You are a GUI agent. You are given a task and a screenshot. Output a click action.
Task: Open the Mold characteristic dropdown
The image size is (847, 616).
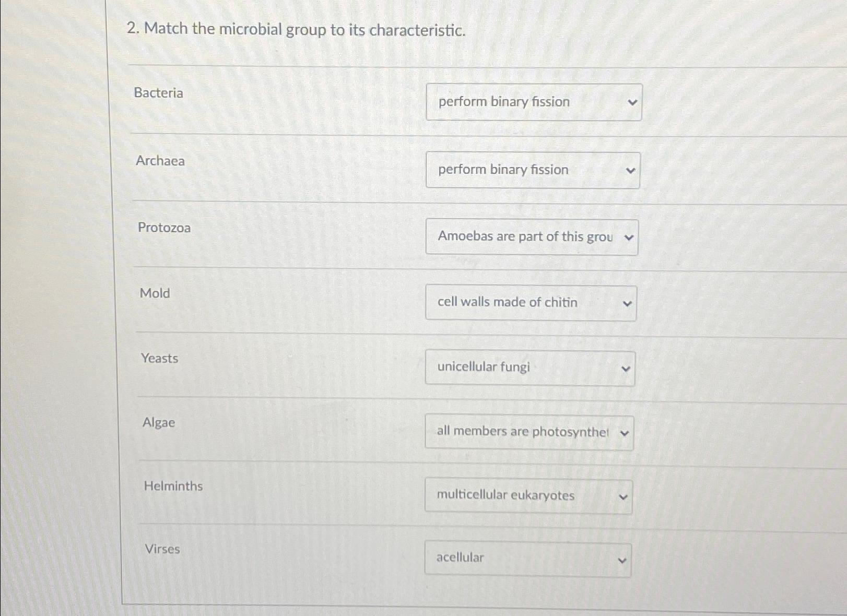531,303
